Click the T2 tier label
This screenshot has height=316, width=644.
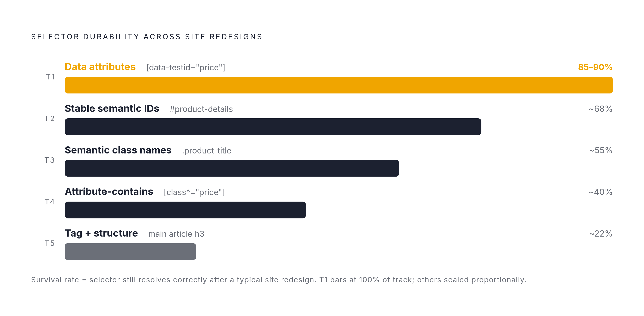[50, 118]
